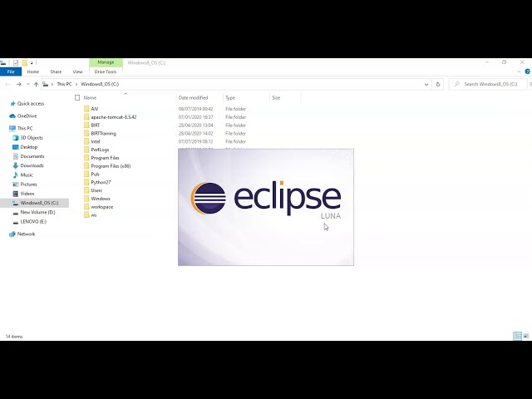
Task: Click the quick access properties checkmark icon
Action: pyautogui.click(x=16, y=63)
